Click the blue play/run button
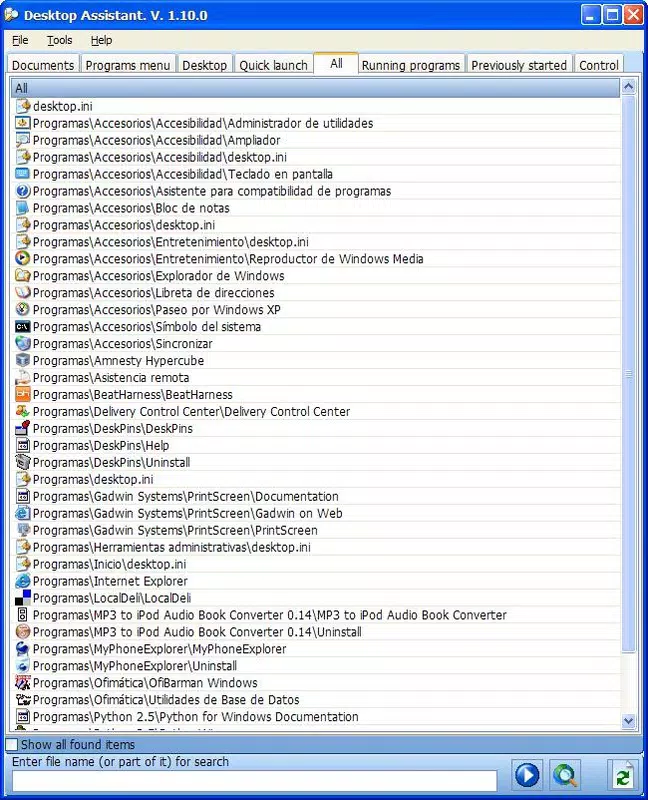Image resolution: width=648 pixels, height=800 pixels. pyautogui.click(x=527, y=776)
